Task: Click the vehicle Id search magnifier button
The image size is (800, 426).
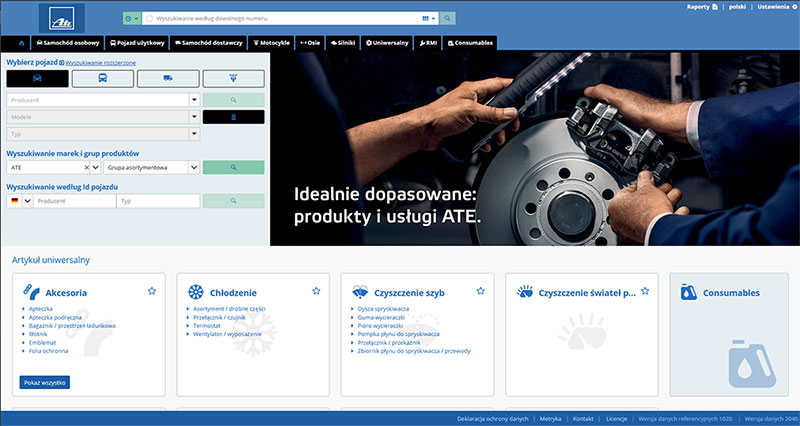Action: pos(233,201)
